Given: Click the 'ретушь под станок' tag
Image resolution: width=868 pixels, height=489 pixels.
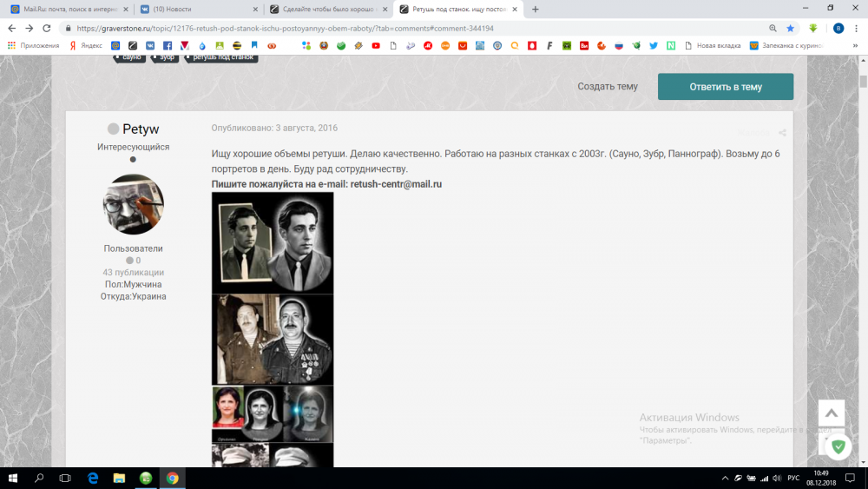Looking at the screenshot, I should (x=224, y=56).
